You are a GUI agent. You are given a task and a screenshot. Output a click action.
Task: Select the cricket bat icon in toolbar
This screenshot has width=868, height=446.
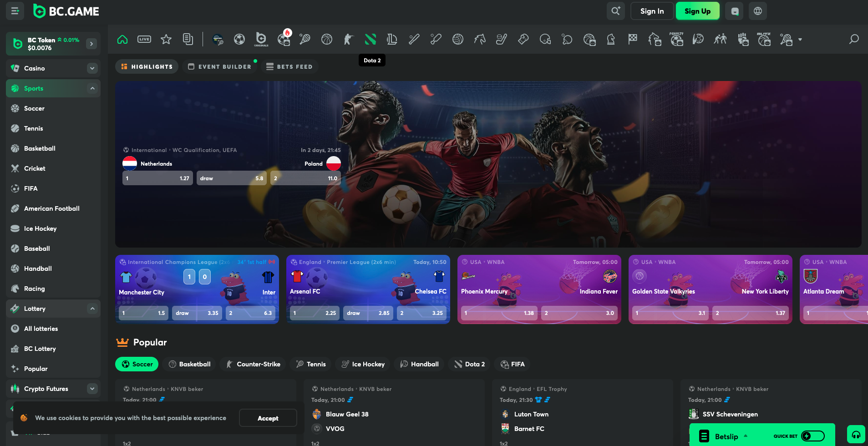[436, 39]
